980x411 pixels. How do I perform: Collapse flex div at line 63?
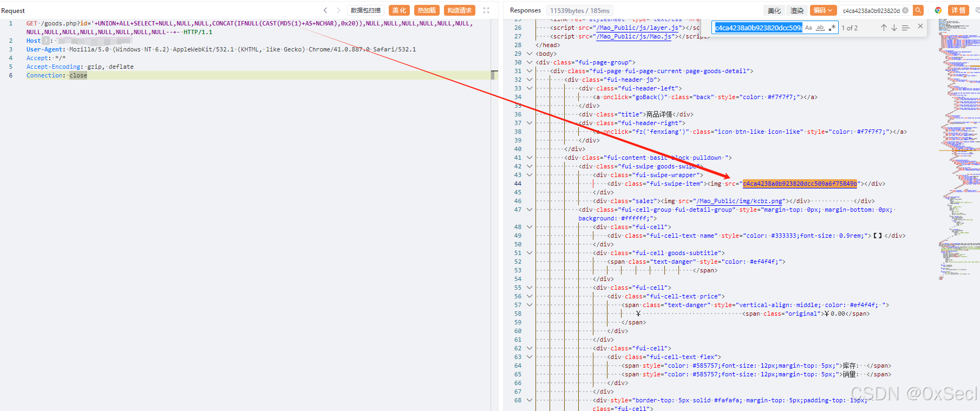pyautogui.click(x=530, y=357)
